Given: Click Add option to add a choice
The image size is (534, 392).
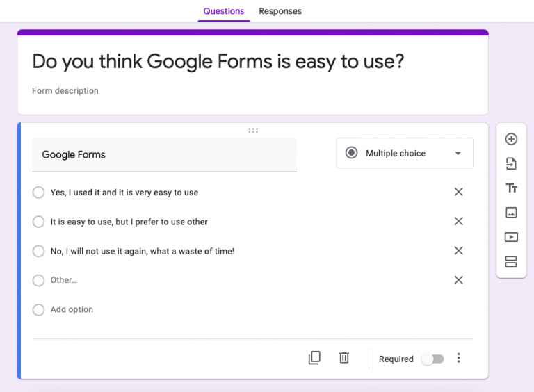Looking at the screenshot, I should [x=72, y=310].
